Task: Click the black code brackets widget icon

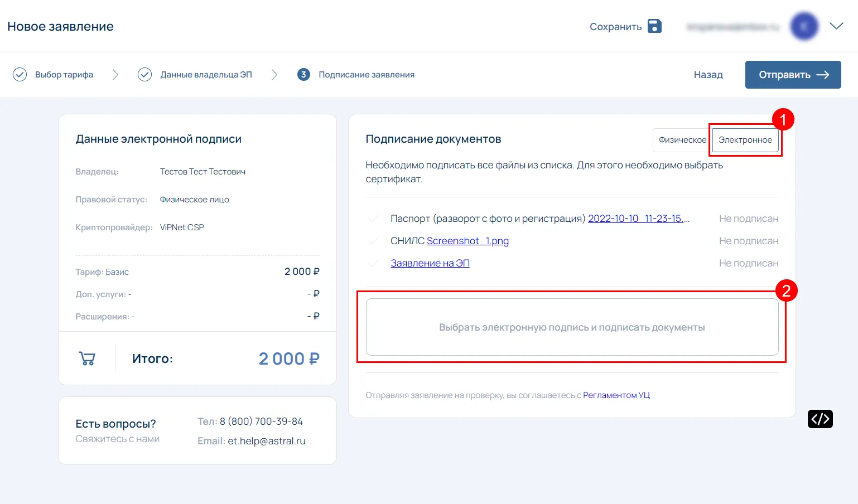Action: [x=820, y=419]
